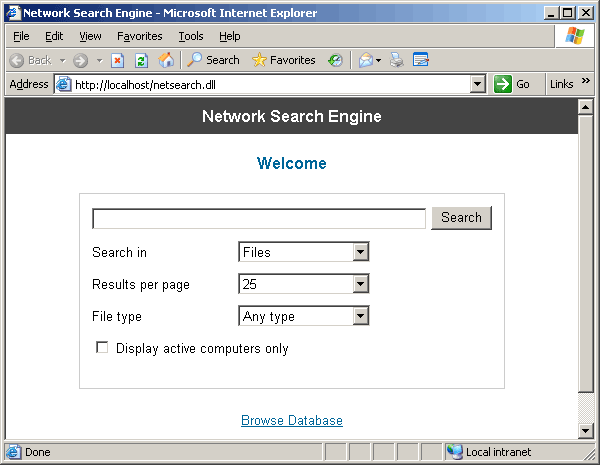Open the History toolbar icon
600x465 pixels.
point(335,60)
